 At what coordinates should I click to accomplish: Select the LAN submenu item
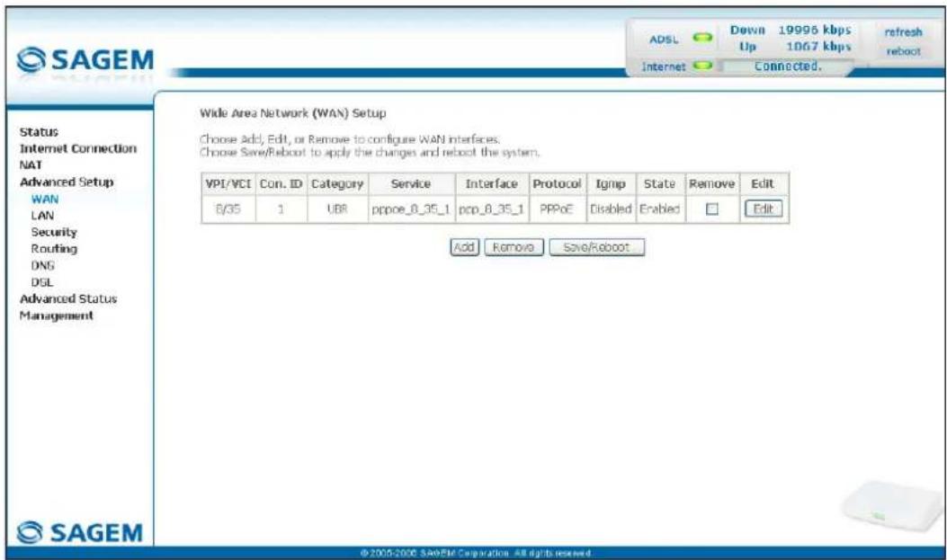(x=42, y=216)
